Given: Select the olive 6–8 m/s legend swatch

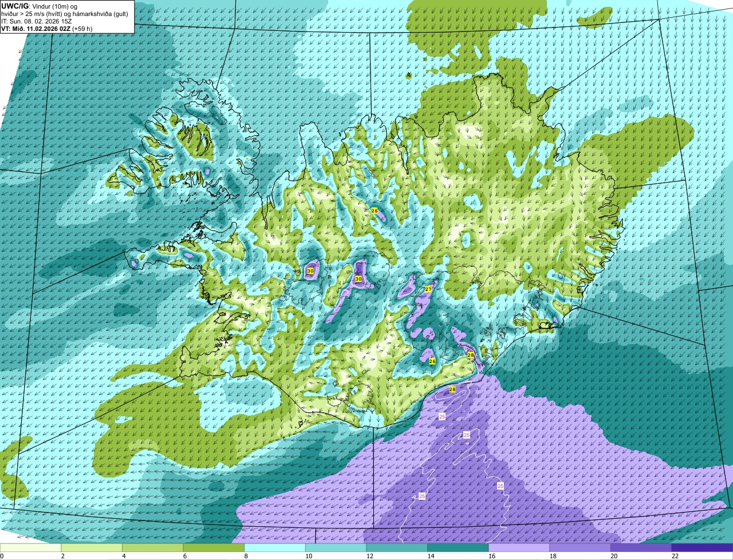Looking at the screenshot, I should 214,547.
